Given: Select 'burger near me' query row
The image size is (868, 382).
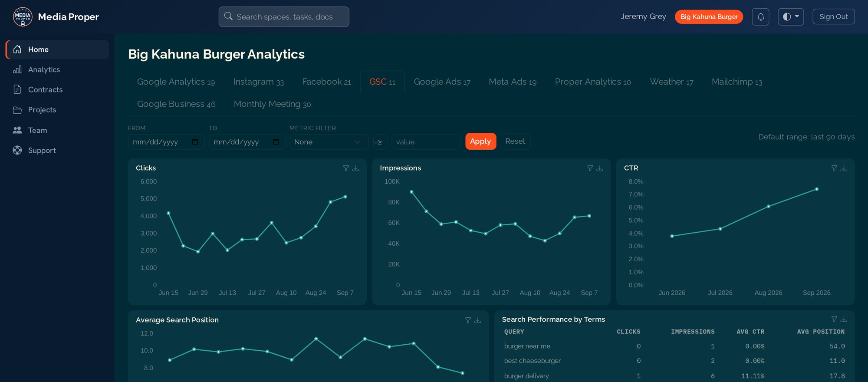Looking at the screenshot, I should (674, 346).
